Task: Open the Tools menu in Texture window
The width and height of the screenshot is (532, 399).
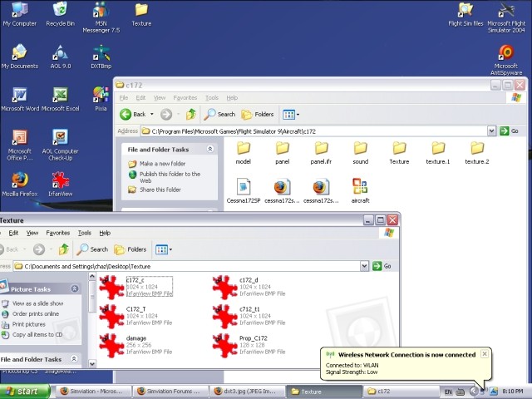Action: [x=85, y=233]
